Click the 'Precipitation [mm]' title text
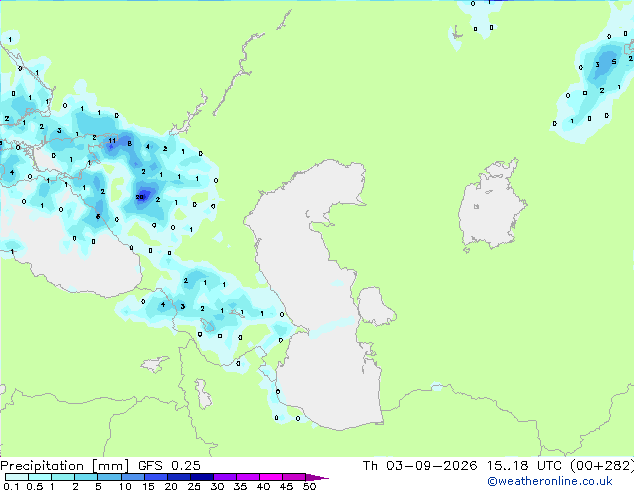 coord(65,466)
